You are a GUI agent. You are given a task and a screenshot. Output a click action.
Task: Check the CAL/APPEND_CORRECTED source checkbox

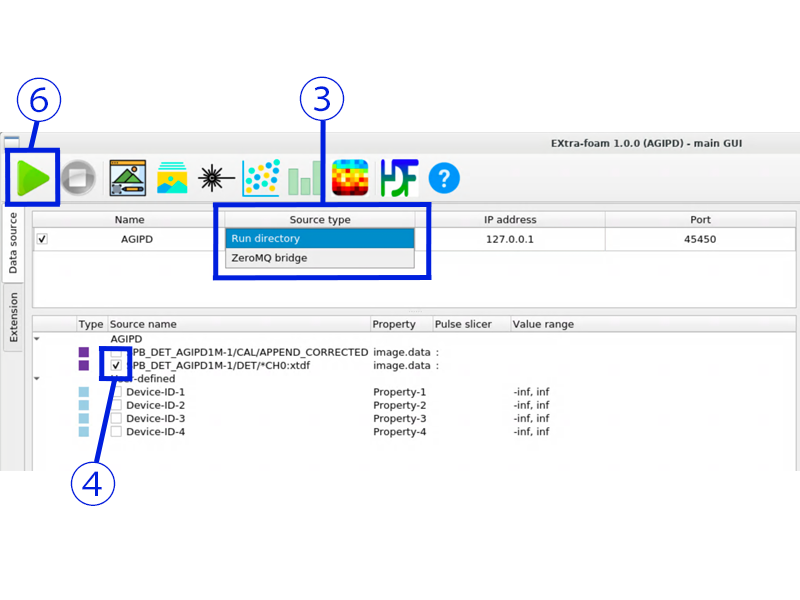[116, 352]
